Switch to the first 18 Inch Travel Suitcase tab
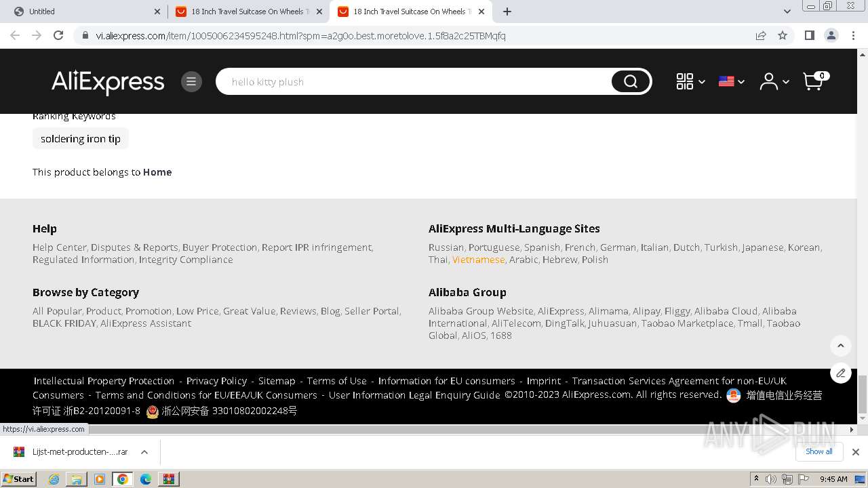The image size is (868, 488). click(248, 12)
